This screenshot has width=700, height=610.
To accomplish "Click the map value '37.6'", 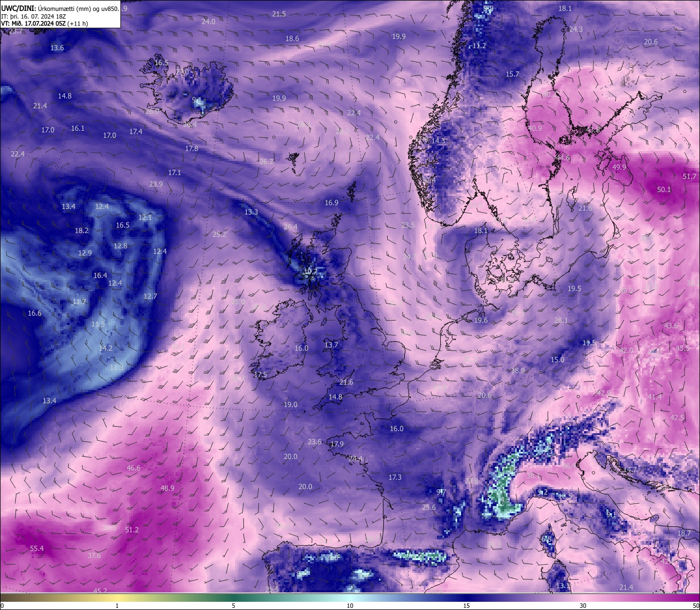I will (x=94, y=555).
